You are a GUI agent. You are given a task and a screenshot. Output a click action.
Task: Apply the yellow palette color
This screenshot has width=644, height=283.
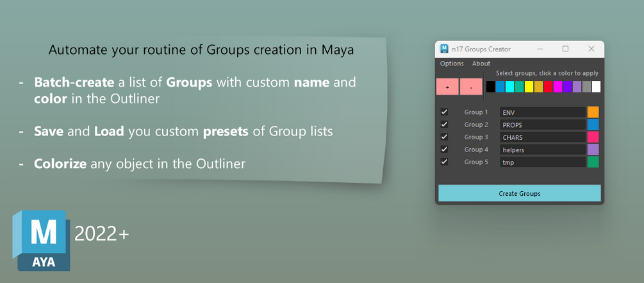click(529, 87)
